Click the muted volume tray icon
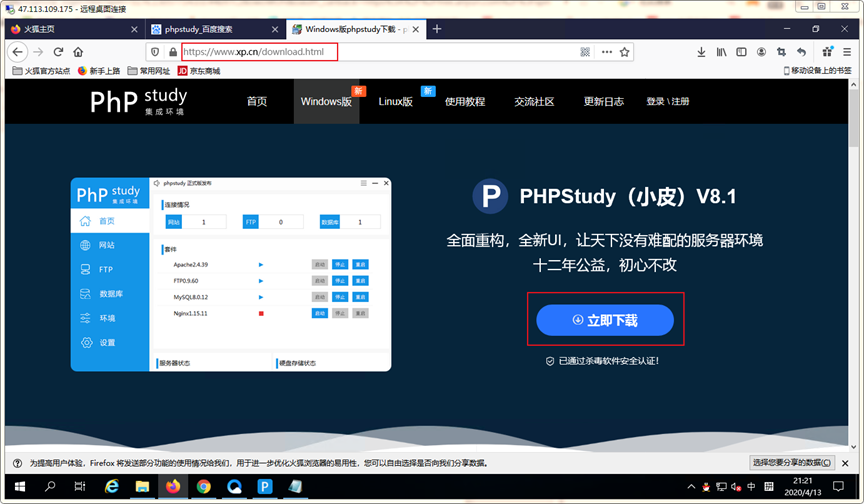Image resolution: width=864 pixels, height=504 pixels. tap(736, 486)
